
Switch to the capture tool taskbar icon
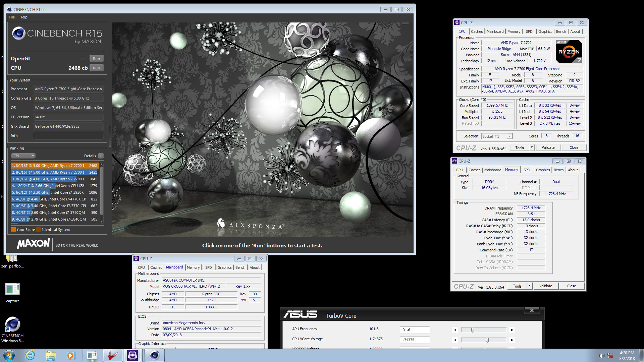click(x=92, y=355)
